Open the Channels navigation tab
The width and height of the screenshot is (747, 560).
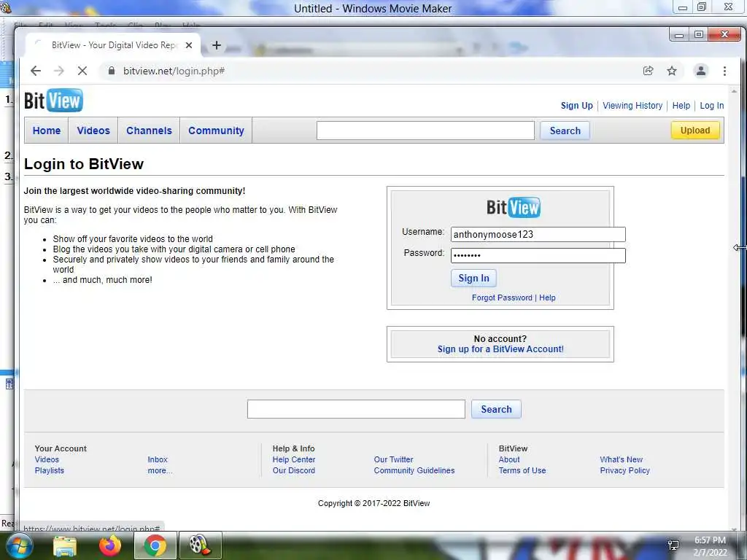pyautogui.click(x=149, y=131)
